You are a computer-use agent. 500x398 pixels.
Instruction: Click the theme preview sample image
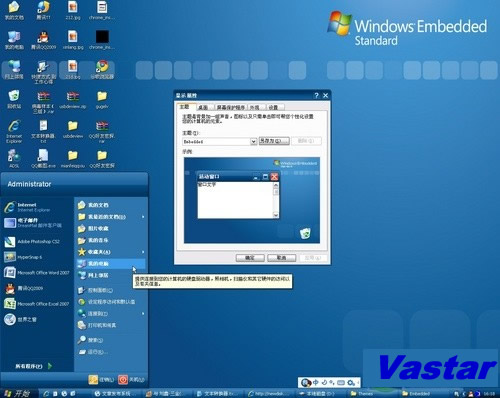(252, 200)
